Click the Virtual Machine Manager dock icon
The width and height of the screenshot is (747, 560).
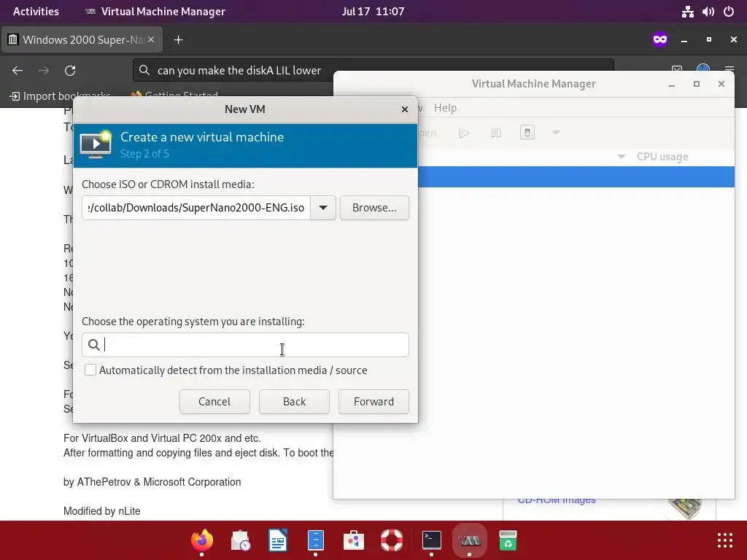click(469, 540)
